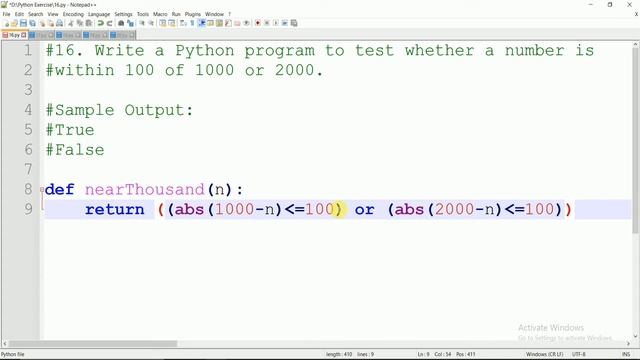Click the 'or' keyword on line 9
640x360 pixels.
pyautogui.click(x=364, y=209)
